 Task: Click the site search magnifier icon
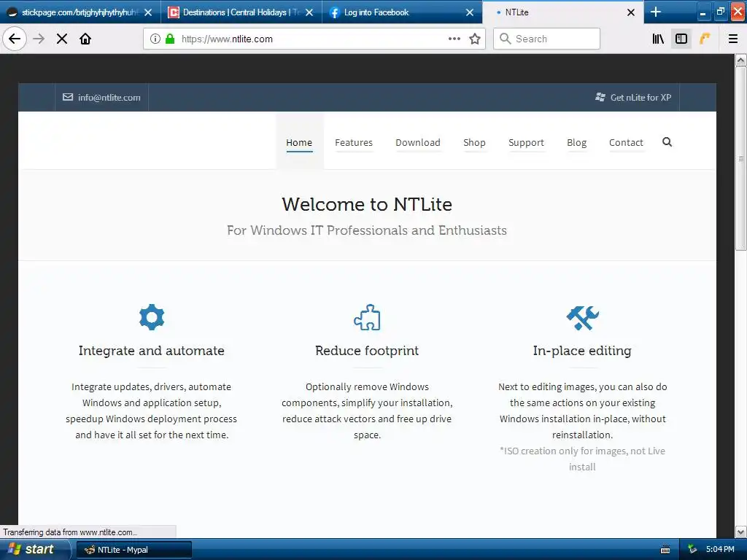tap(667, 142)
